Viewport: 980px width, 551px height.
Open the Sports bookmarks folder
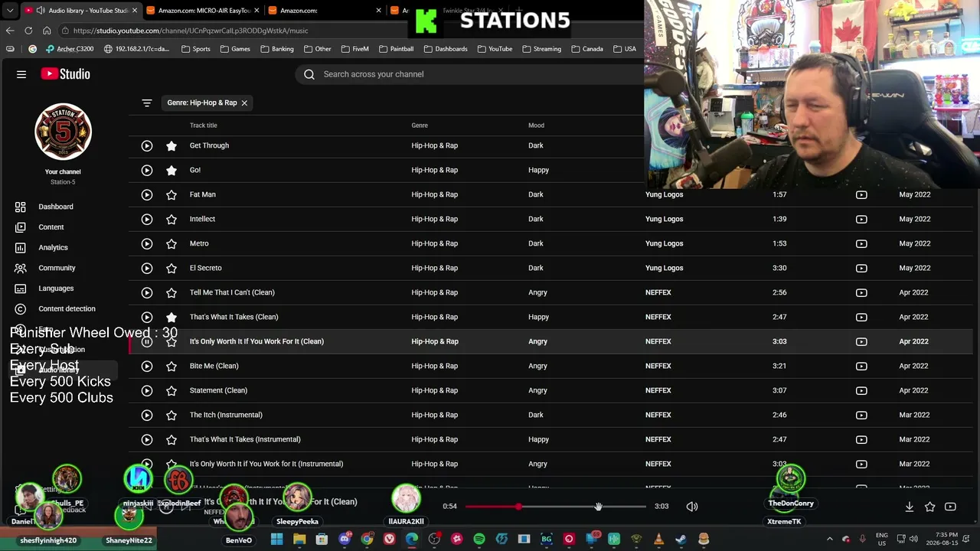195,49
